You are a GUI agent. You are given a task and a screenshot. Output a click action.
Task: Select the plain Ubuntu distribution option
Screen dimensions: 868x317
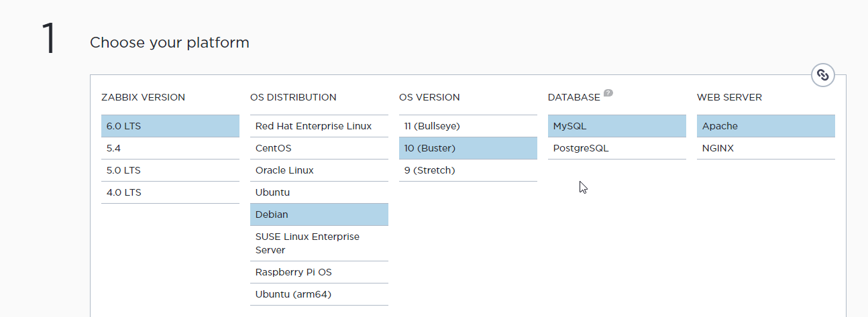tap(319, 192)
